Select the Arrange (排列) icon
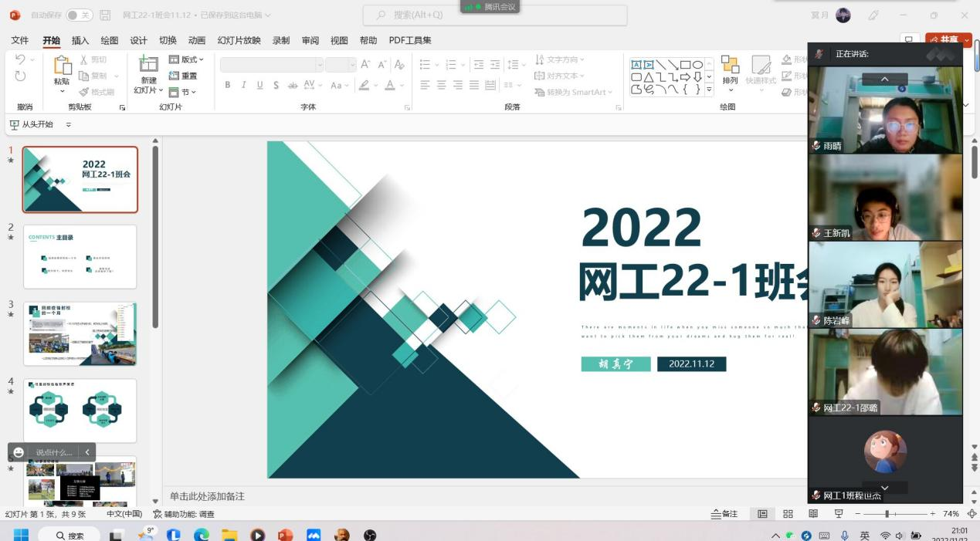This screenshot has width=980, height=541. point(730,65)
